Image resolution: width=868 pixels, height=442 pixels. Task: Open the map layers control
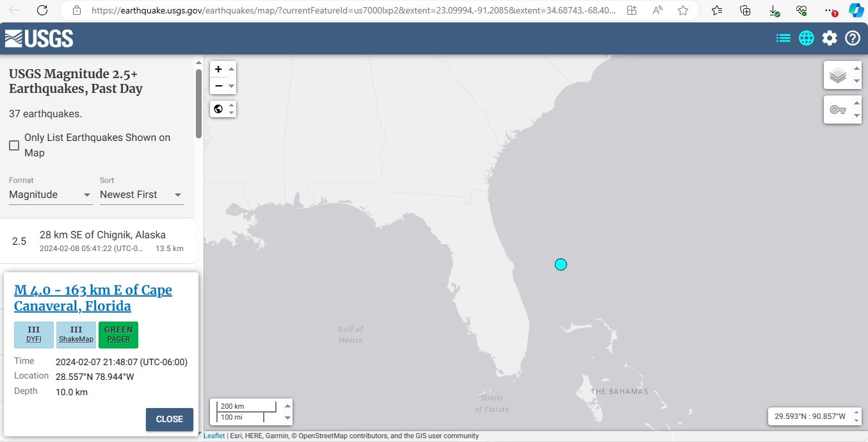point(838,76)
